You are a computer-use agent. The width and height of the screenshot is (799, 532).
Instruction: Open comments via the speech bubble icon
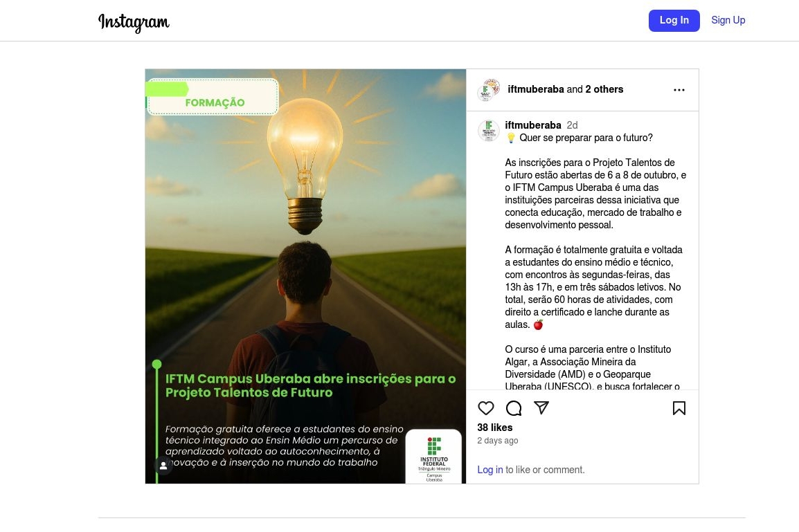click(x=514, y=407)
